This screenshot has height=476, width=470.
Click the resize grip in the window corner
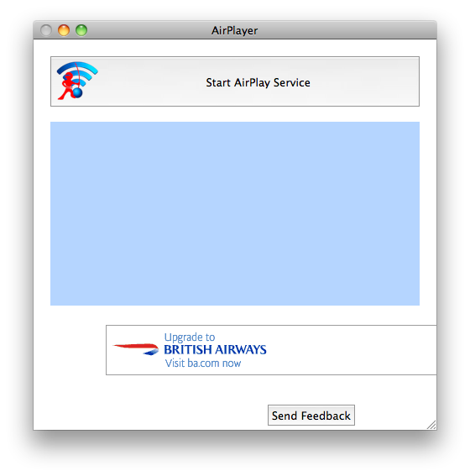[x=431, y=425]
